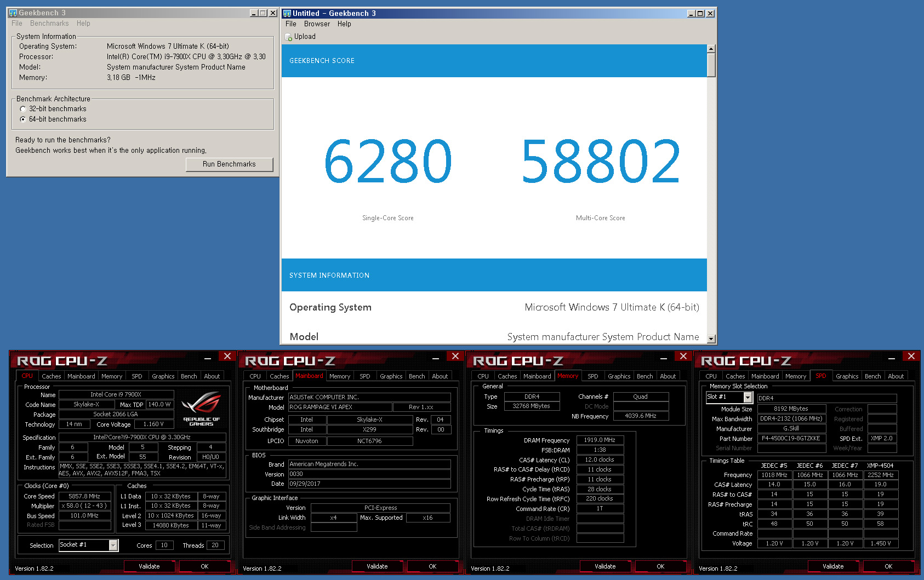Viewport: 924px width, 580px height.
Task: Click the Core Voltage field 1.160 V
Action: [153, 424]
